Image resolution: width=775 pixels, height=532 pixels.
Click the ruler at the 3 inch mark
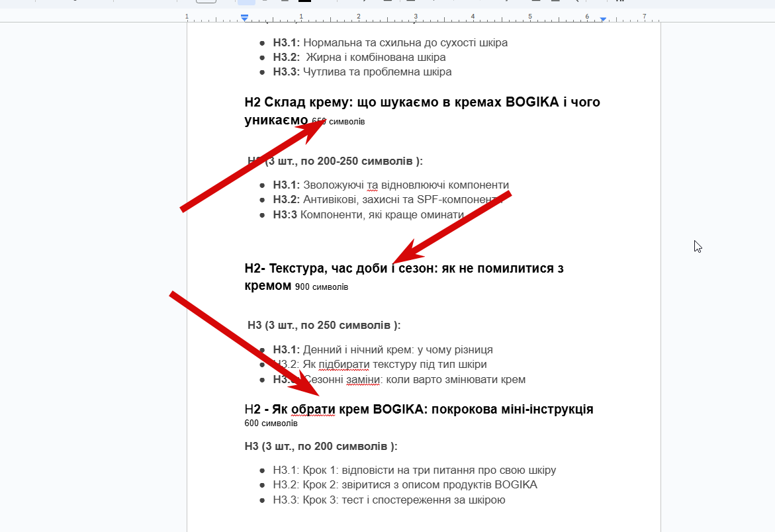tap(416, 17)
